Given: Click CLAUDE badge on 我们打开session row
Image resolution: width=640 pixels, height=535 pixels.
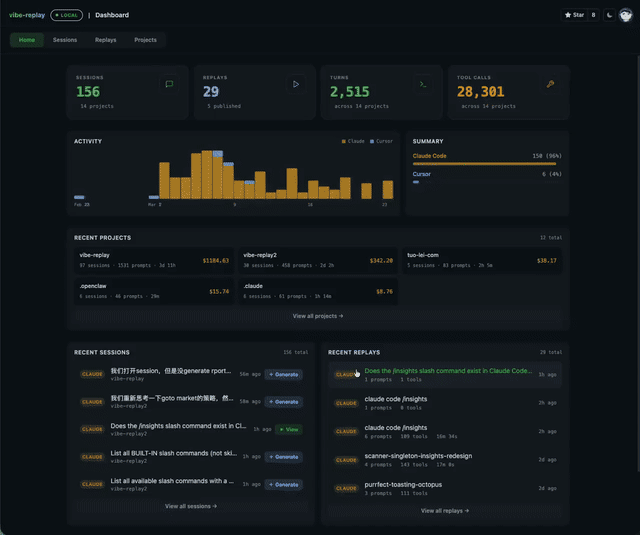Looking at the screenshot, I should pos(92,374).
